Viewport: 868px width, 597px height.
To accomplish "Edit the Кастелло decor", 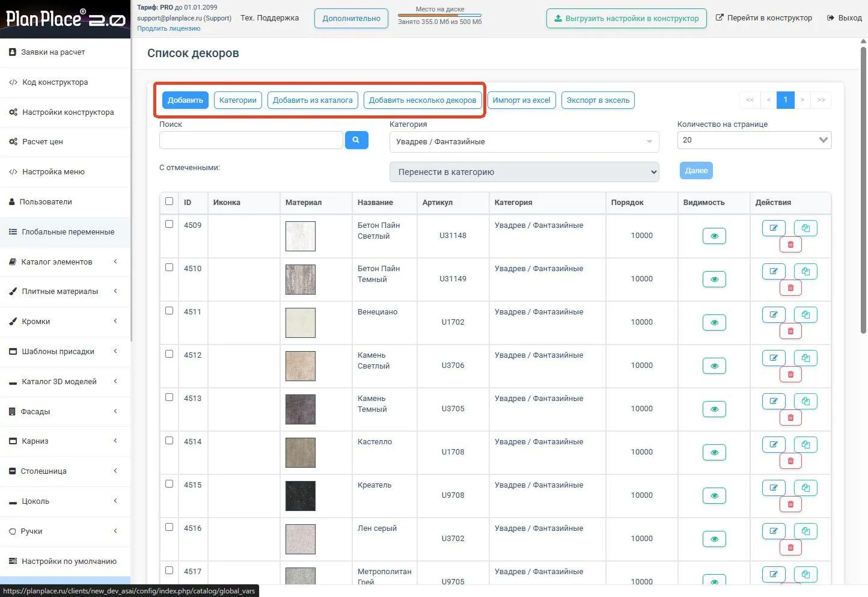I will click(x=774, y=444).
